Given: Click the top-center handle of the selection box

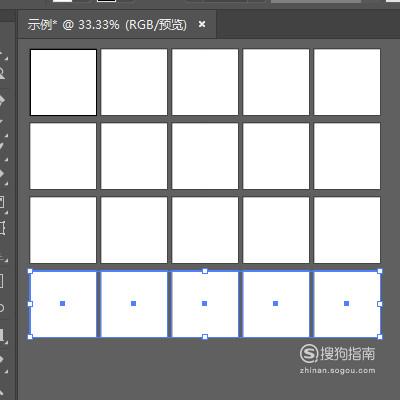Looking at the screenshot, I should click(205, 271).
